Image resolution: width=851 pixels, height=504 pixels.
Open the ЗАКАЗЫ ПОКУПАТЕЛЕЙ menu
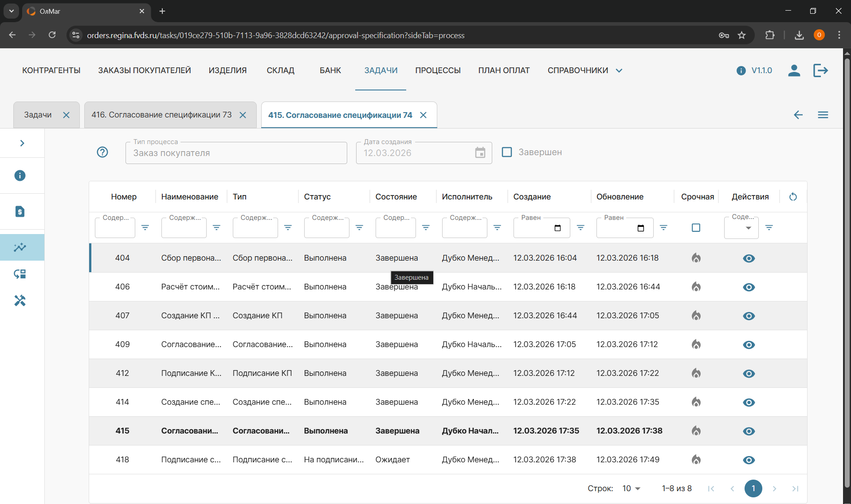tap(144, 70)
